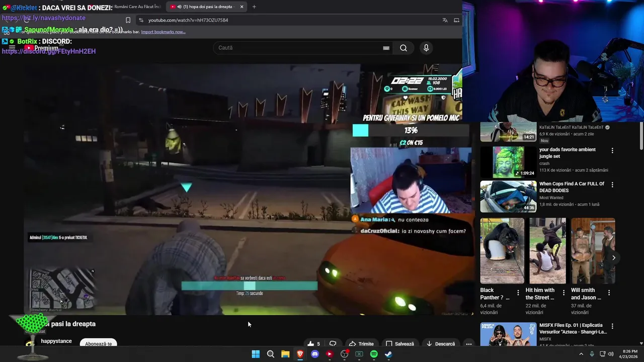Open Steam from the taskbar
This screenshot has height=362, width=644.
pos(388,354)
